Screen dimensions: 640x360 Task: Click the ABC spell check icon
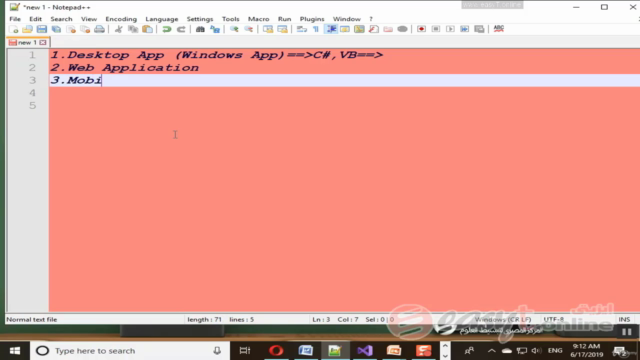(x=499, y=29)
